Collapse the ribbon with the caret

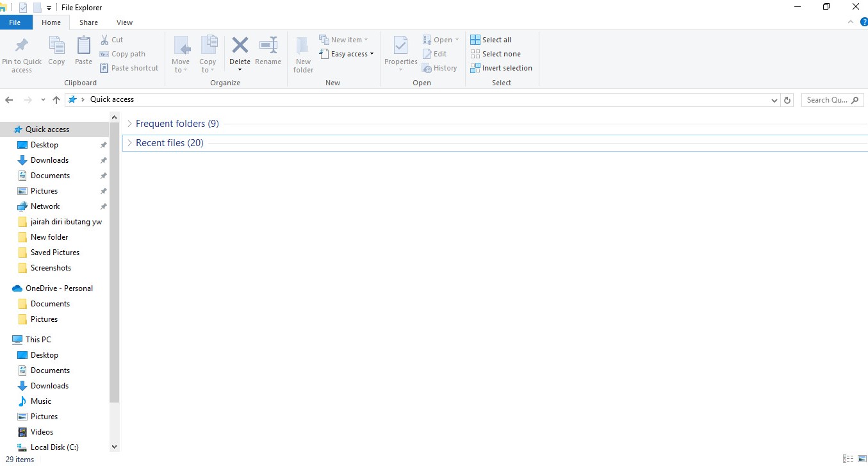click(851, 22)
